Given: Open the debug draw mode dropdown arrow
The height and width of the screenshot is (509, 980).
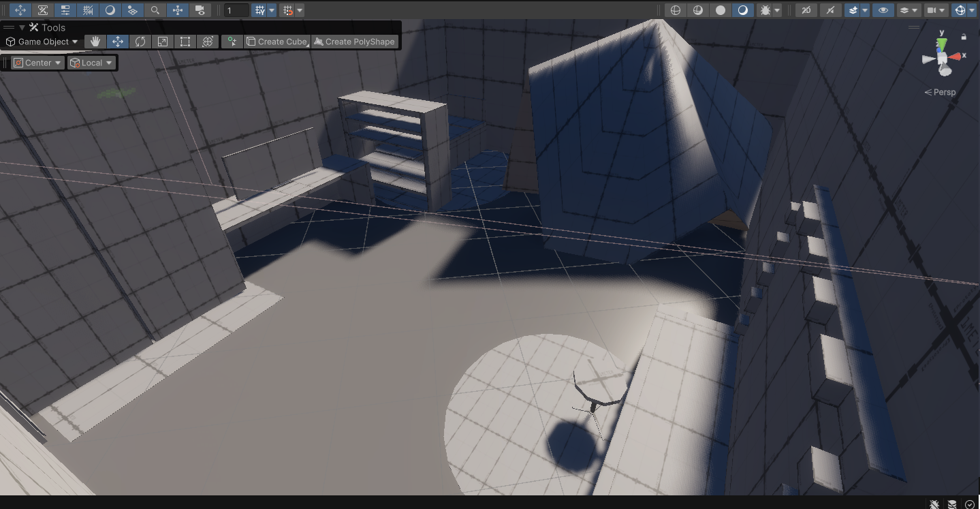Looking at the screenshot, I should 777,10.
